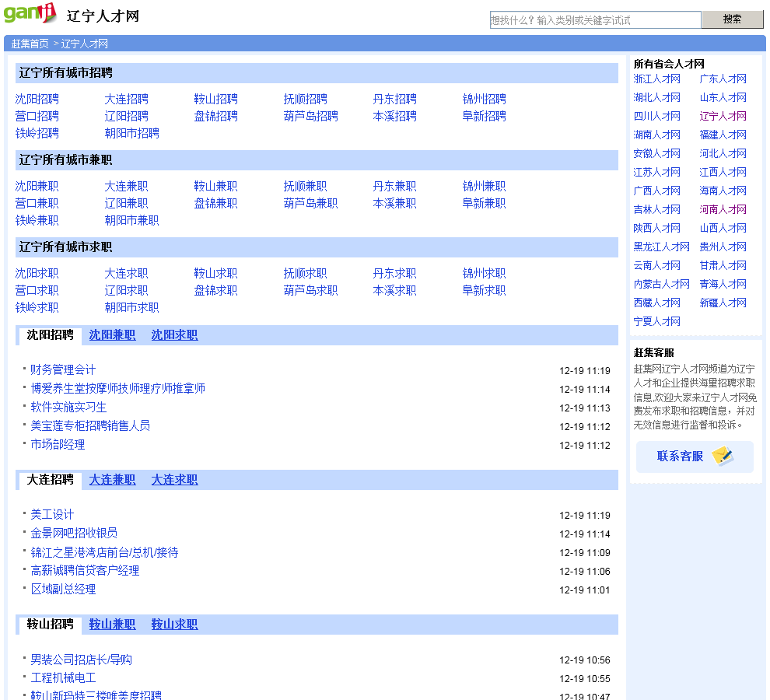Open the 鞍山招聘 city link
The image size is (770, 700).
point(215,100)
